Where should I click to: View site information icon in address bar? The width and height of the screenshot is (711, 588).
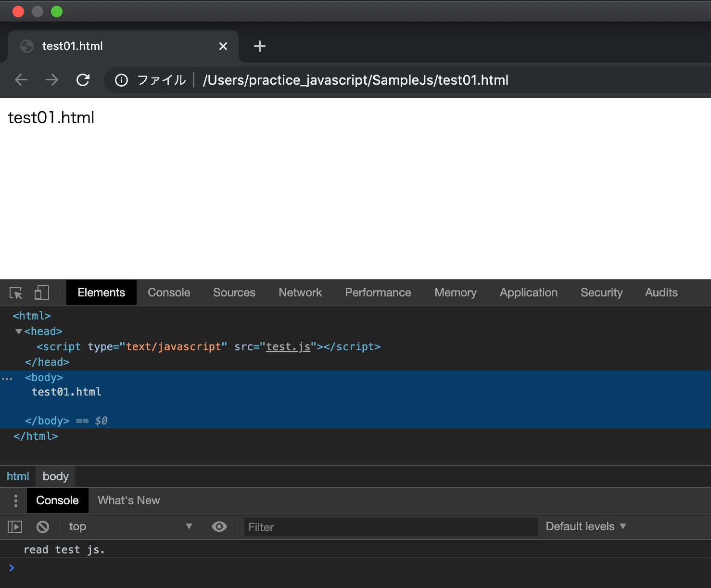tap(121, 80)
